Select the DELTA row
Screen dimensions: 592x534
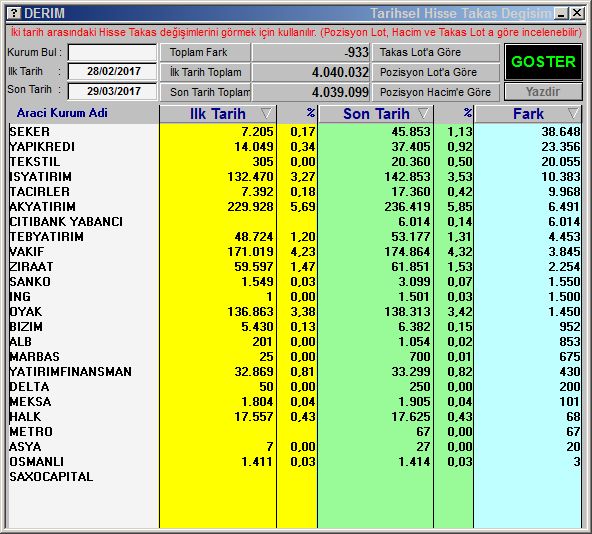[294, 386]
